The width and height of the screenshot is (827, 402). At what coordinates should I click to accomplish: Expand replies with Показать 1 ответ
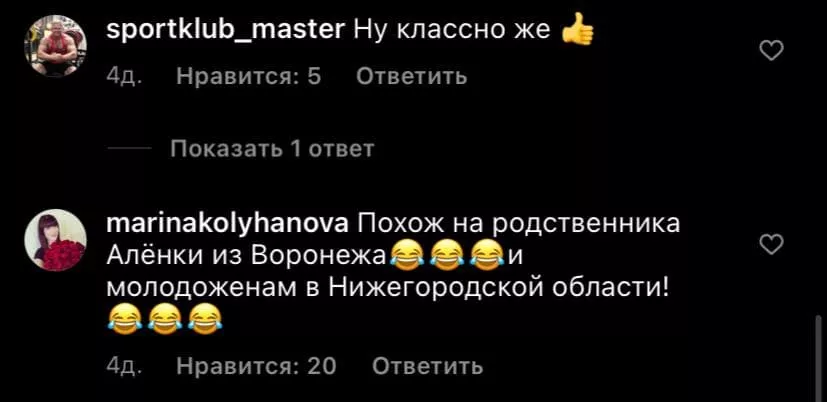point(272,149)
